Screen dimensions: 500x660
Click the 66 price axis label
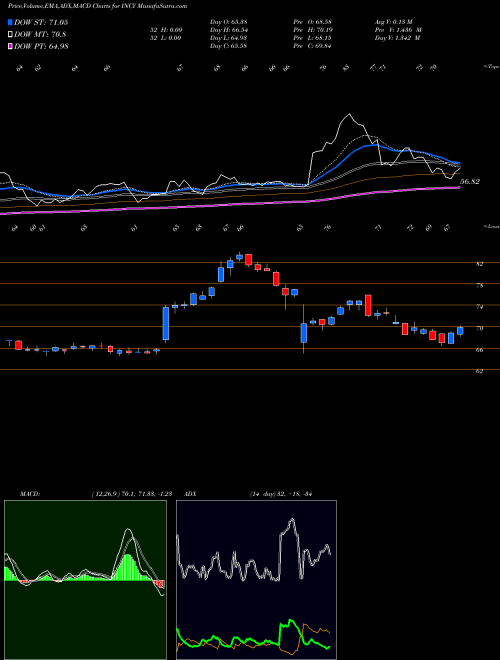pos(479,350)
